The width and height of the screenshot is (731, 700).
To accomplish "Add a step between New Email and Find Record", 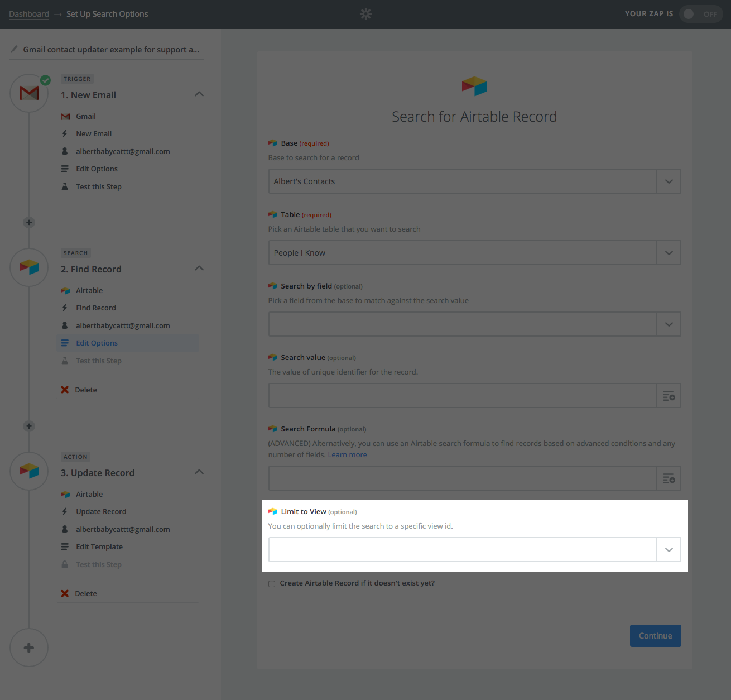I will 29,222.
